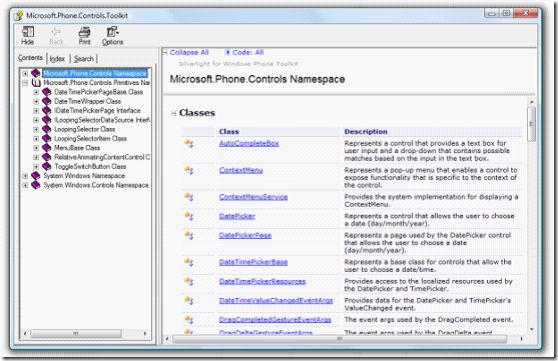This screenshot has height=361, width=558.
Task: Open the DateTimePickerResources class link
Action: (262, 281)
